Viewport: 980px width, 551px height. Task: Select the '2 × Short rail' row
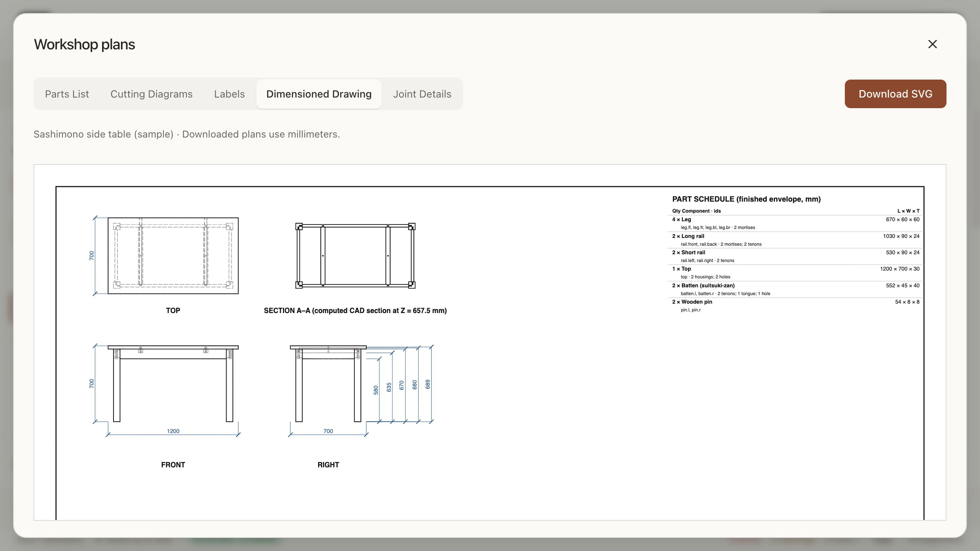[796, 256]
